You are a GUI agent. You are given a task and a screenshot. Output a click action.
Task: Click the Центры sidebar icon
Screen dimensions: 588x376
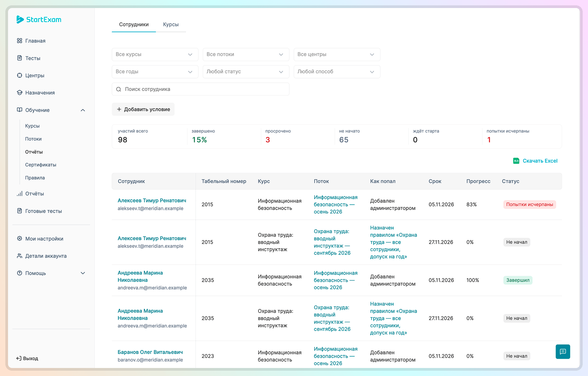(x=20, y=75)
